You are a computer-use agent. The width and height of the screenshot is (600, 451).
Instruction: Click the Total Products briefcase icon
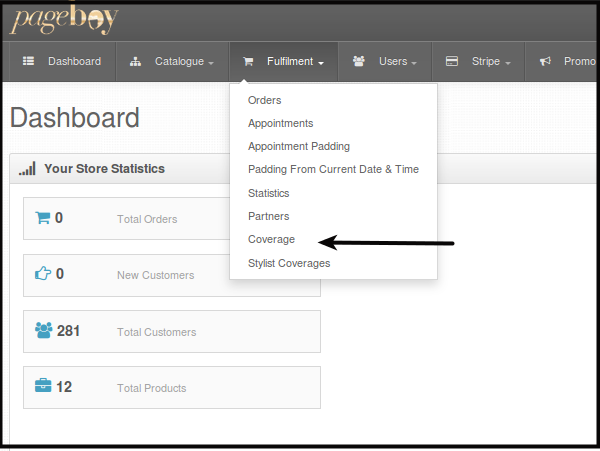(x=43, y=386)
